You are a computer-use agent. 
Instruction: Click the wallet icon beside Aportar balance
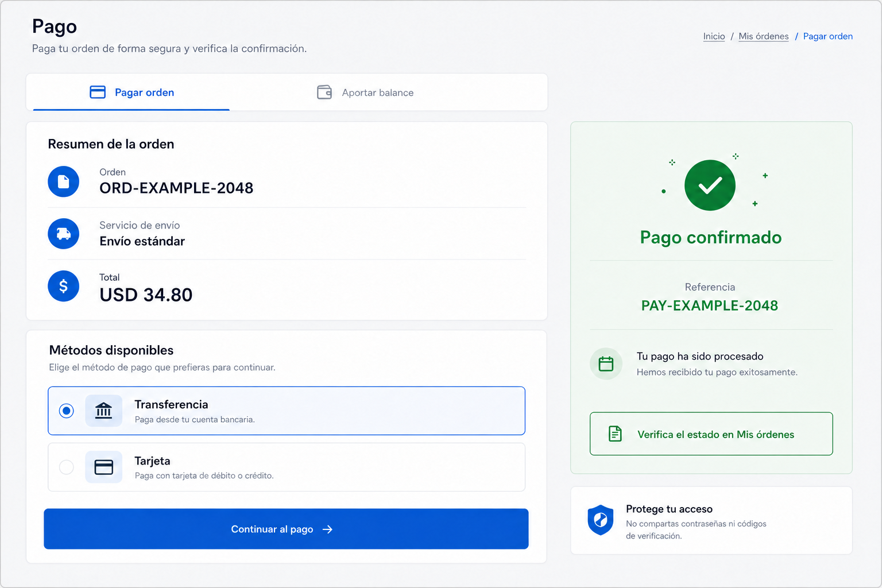pyautogui.click(x=324, y=92)
